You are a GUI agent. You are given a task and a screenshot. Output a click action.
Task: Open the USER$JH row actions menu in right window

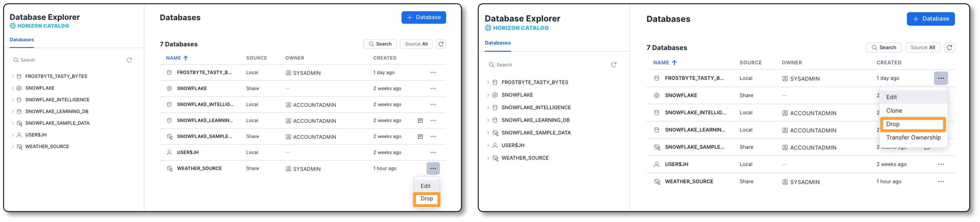(941, 165)
